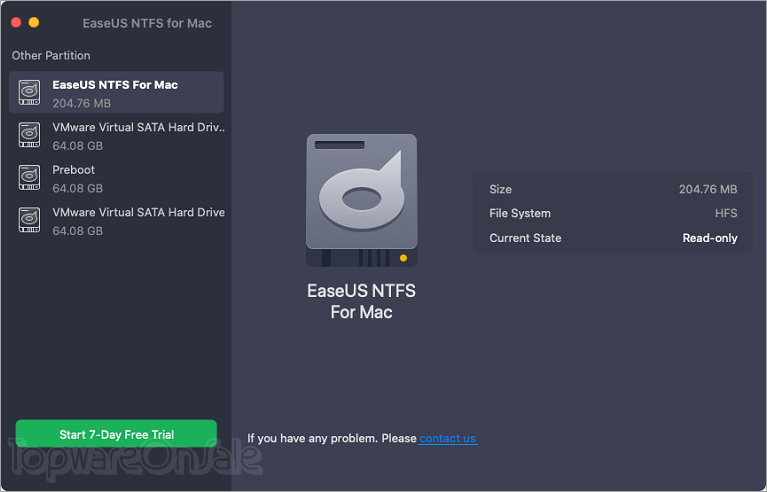This screenshot has width=767, height=492.
Task: Click the File System label
Action: (520, 213)
